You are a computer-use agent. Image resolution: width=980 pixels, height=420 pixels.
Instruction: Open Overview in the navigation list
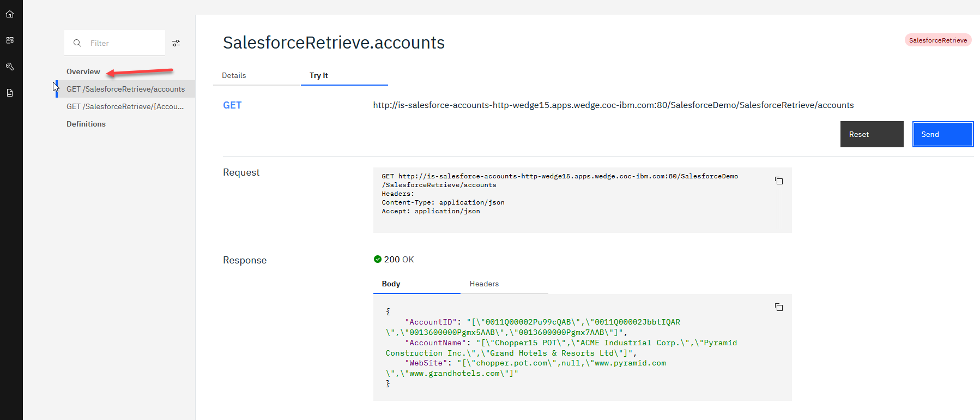(x=83, y=71)
